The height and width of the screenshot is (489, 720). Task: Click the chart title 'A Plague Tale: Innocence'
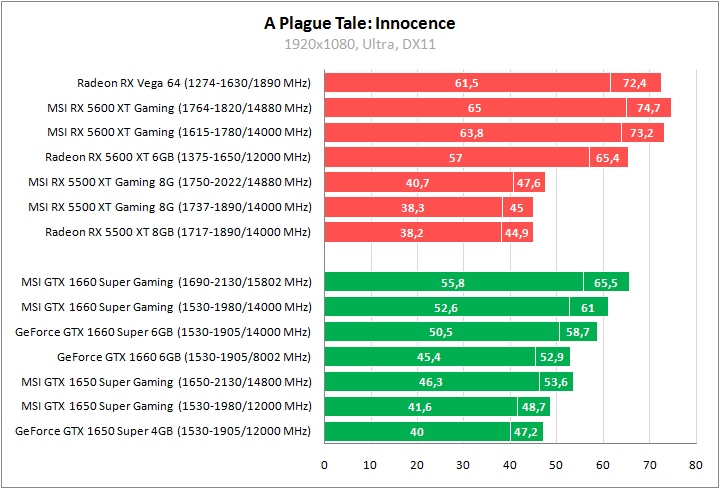click(359, 23)
